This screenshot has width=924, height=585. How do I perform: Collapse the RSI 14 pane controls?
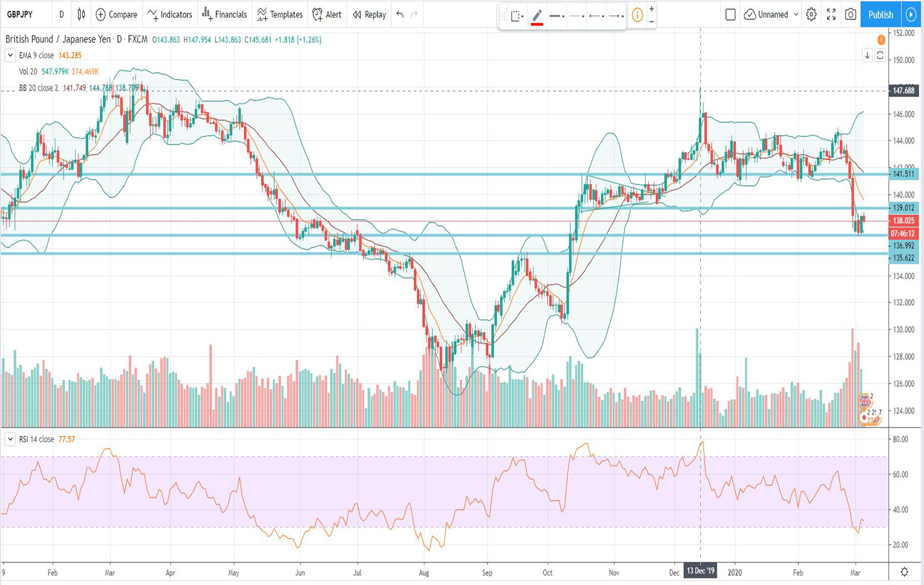tap(10, 438)
